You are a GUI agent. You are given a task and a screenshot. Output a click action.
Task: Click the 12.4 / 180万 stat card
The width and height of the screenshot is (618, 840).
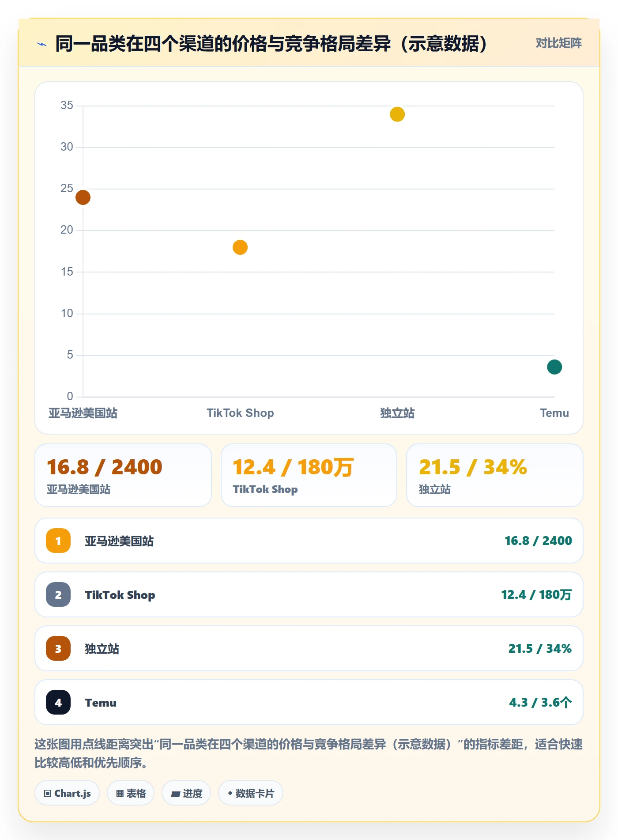click(x=309, y=475)
